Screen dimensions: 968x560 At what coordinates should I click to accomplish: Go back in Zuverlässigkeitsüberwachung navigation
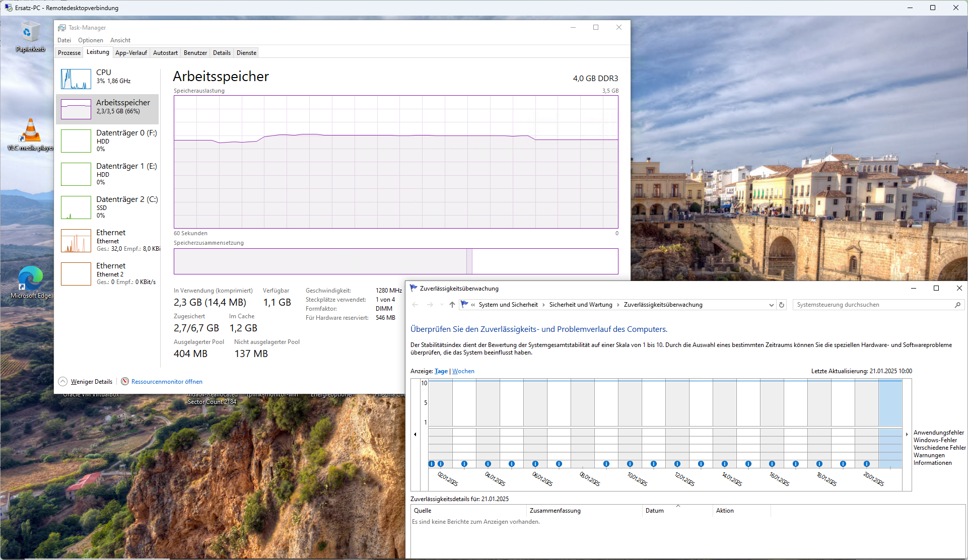pos(415,305)
